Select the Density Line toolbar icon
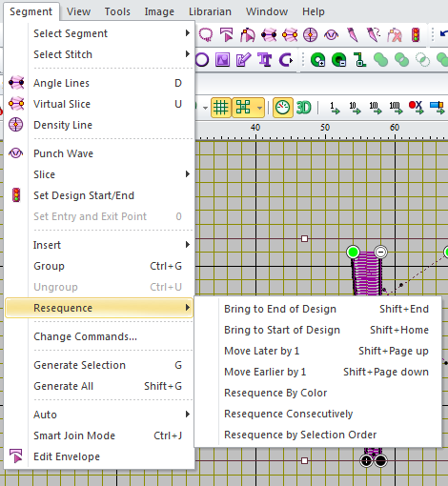 pos(311,34)
